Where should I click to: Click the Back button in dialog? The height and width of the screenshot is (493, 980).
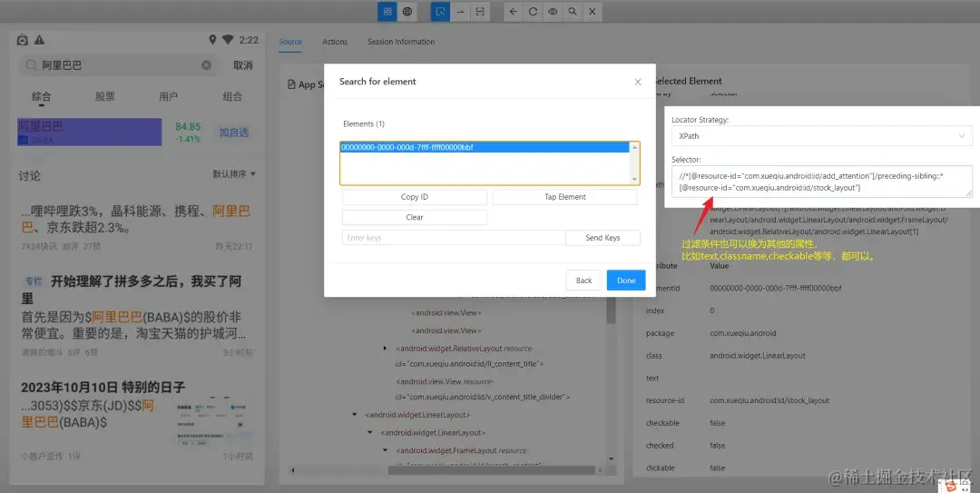(583, 281)
